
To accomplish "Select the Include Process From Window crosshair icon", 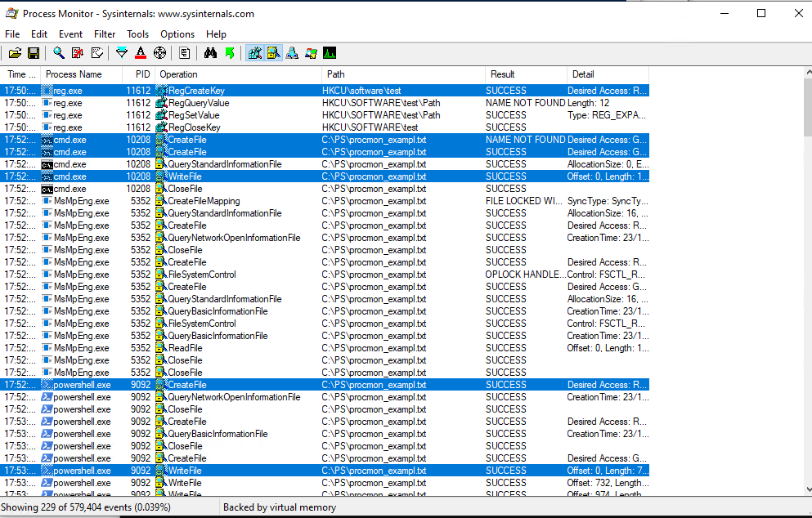I will pos(160,53).
